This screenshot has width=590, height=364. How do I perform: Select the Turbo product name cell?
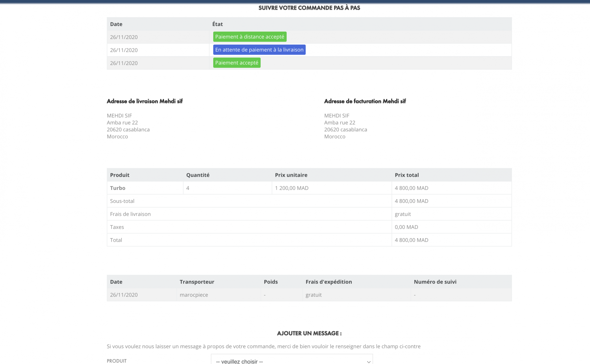145,188
